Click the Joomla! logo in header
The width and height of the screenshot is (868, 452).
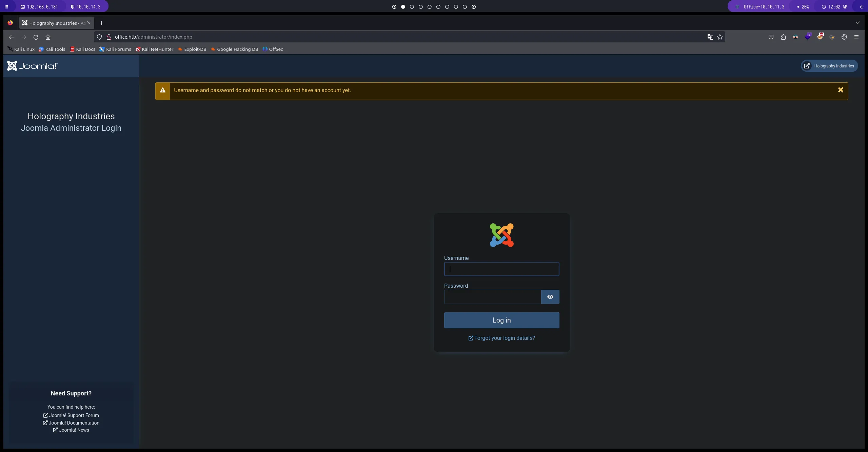pyautogui.click(x=33, y=66)
